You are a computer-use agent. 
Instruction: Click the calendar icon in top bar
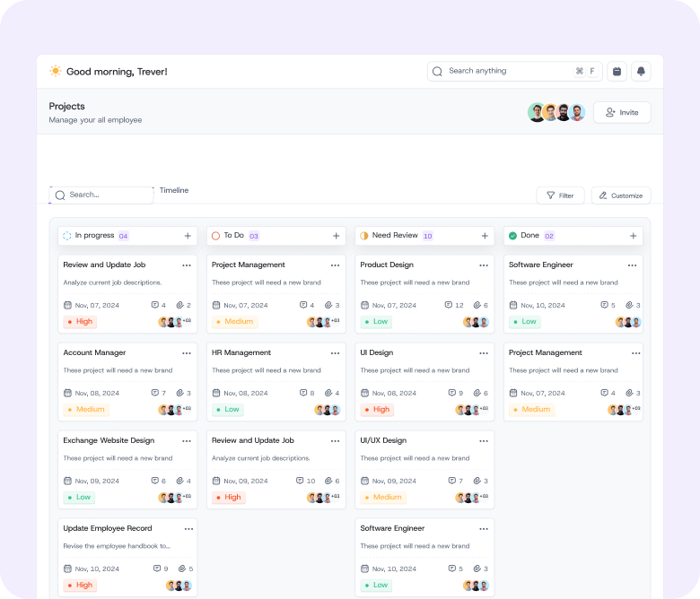click(x=617, y=72)
